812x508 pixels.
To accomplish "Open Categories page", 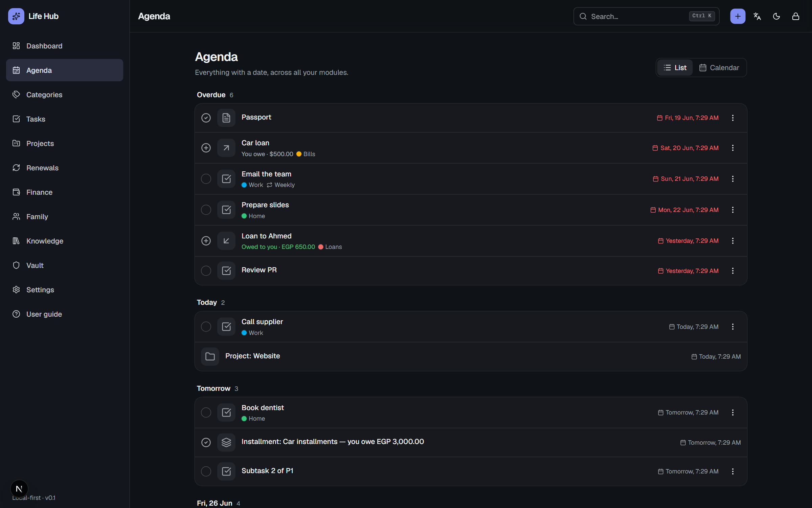I will pyautogui.click(x=65, y=94).
